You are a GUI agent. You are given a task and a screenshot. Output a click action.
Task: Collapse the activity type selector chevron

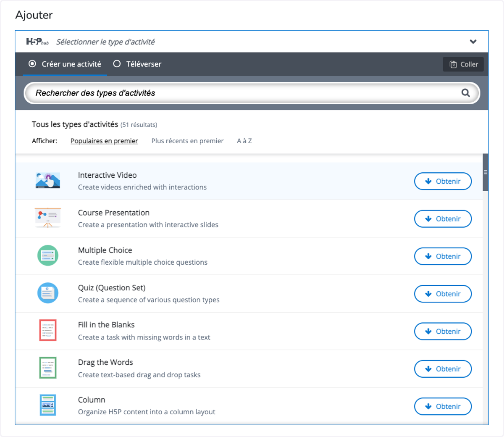[473, 42]
